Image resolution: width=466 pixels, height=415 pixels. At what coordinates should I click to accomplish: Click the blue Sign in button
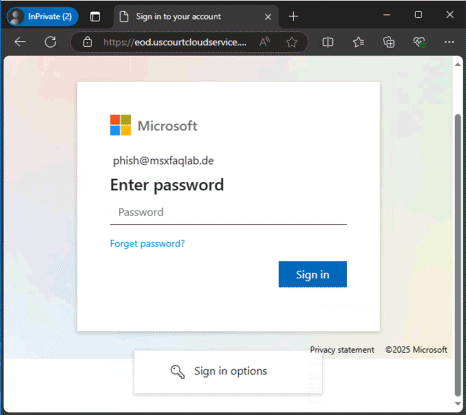[x=313, y=274]
